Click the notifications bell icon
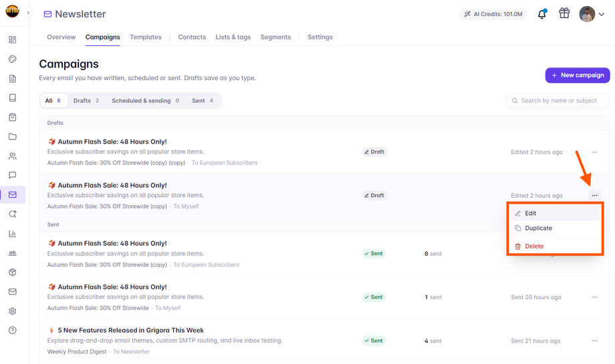 point(541,14)
